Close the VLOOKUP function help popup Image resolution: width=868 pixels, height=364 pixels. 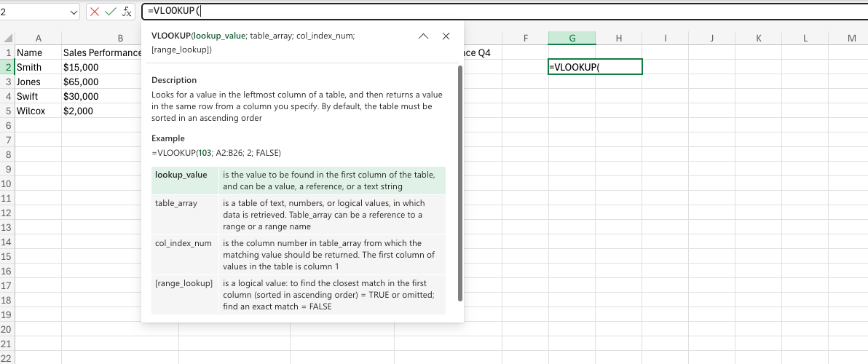pos(446,36)
